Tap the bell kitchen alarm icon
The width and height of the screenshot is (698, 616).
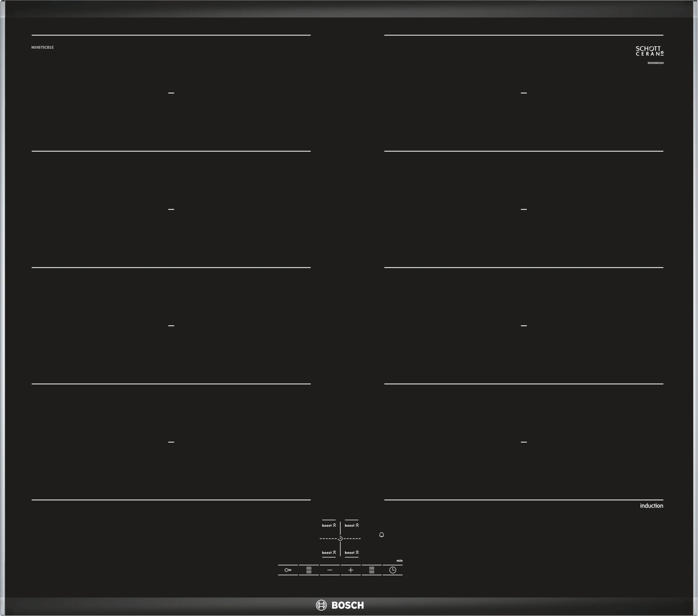[x=381, y=535]
